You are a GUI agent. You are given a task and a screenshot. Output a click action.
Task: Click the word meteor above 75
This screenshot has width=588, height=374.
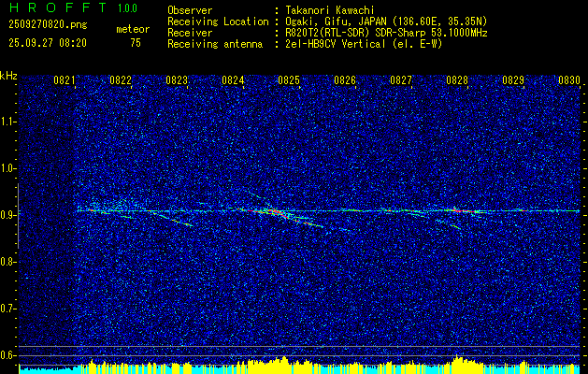pos(133,29)
